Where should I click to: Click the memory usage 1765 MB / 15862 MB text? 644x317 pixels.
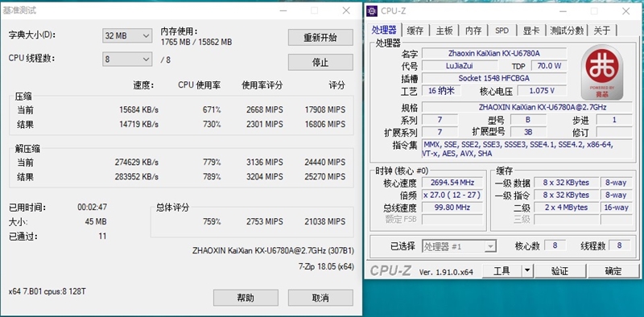[x=196, y=42]
